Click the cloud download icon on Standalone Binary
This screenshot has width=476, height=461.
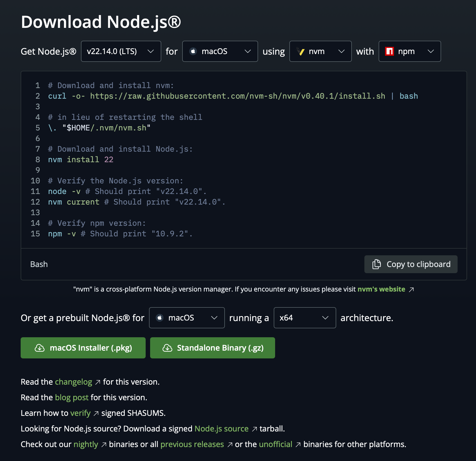click(x=167, y=348)
